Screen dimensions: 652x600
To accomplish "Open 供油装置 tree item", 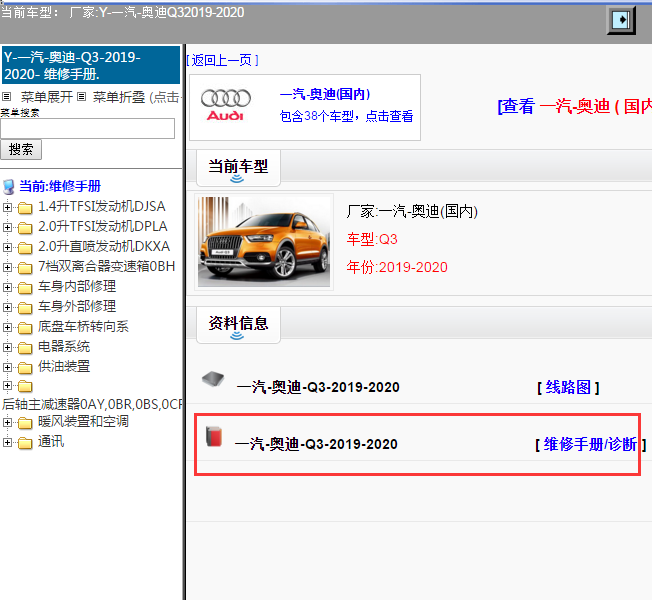I will pyautogui.click(x=64, y=366).
